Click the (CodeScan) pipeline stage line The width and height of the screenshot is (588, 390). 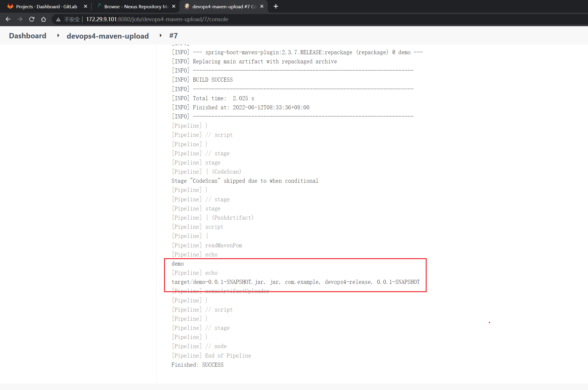coord(207,172)
